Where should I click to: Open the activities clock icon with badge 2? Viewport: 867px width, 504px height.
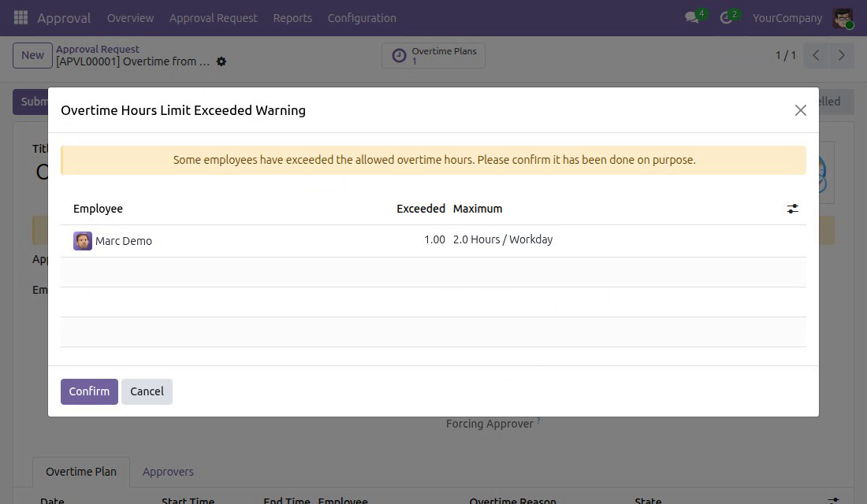point(727,17)
